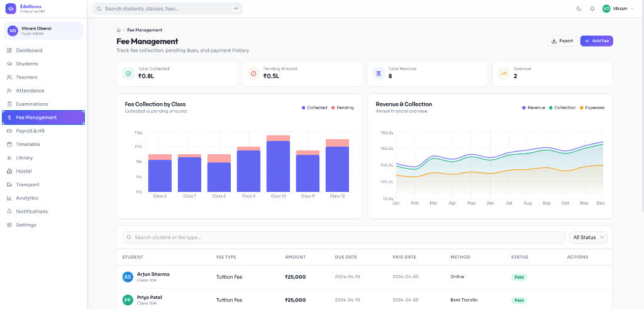Open the Vikram user menu dropdown
Viewport: 644px width, 309px height.
619,9
